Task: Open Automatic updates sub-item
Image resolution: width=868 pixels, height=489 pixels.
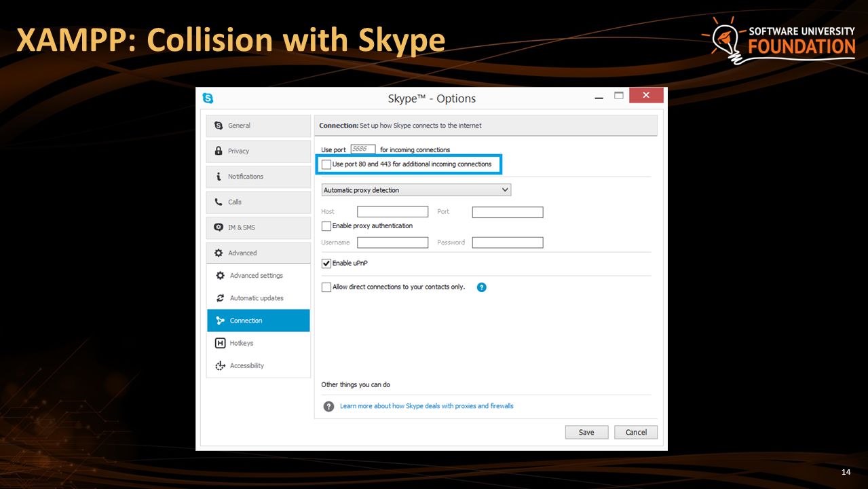Action: tap(259, 298)
